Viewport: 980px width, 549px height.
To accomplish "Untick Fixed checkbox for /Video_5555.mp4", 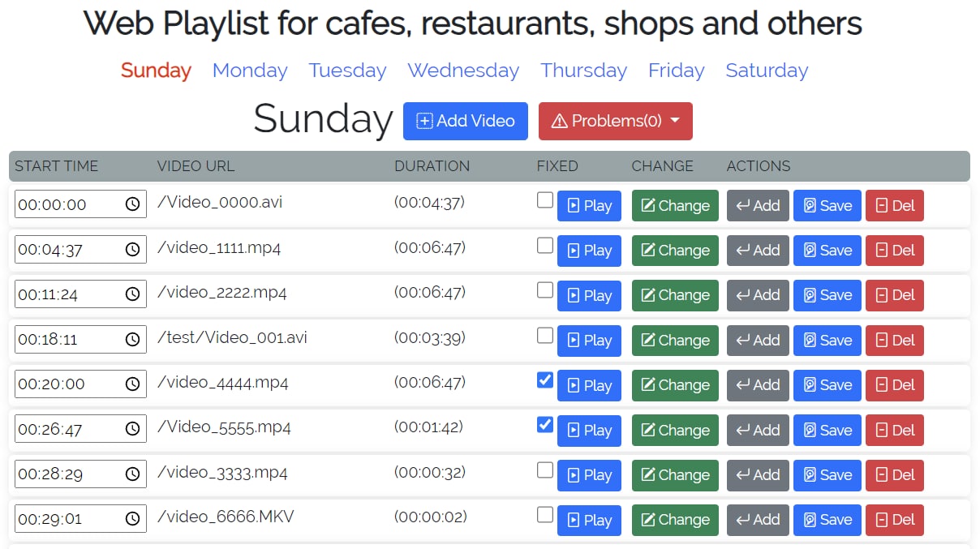I will click(545, 424).
